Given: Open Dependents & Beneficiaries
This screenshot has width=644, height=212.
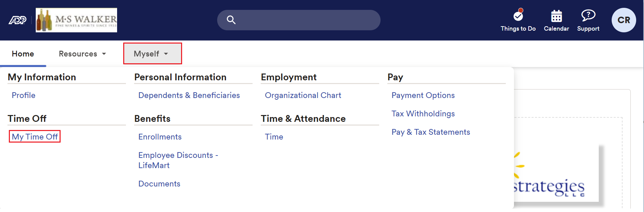Looking at the screenshot, I should pos(189,95).
